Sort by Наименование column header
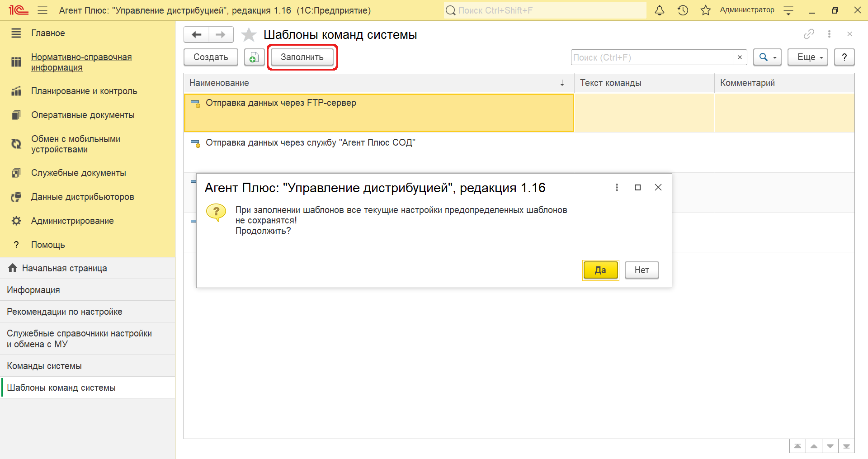 379,83
